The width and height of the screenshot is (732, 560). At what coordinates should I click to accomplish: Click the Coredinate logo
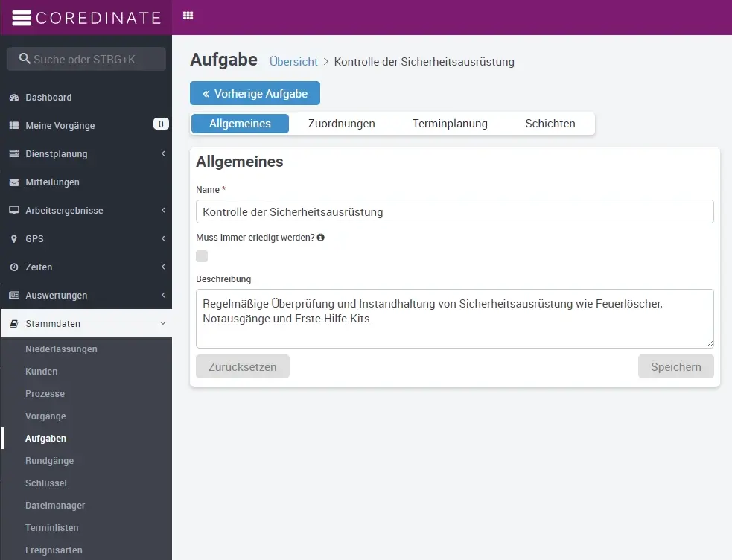(x=86, y=17)
